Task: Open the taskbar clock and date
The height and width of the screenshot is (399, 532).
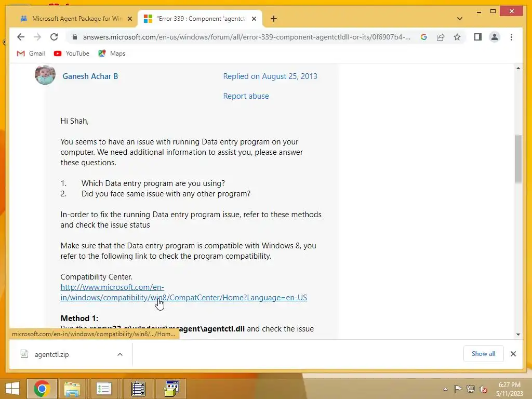Action: [x=510, y=389]
